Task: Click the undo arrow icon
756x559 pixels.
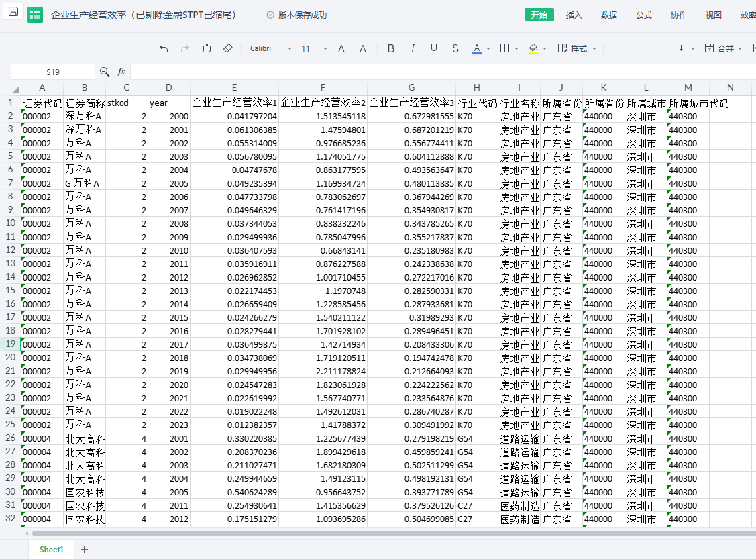Action: pos(164,48)
